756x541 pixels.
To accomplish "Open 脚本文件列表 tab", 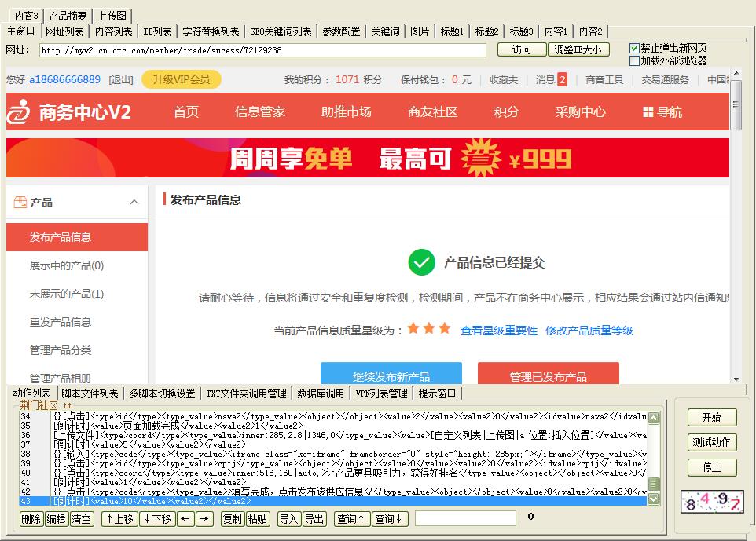I will click(x=90, y=393).
